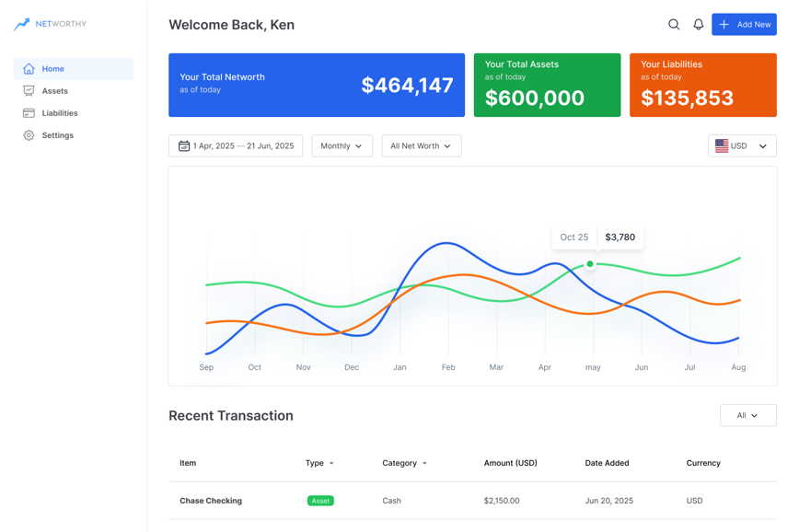Open the USD currency selector
This screenshot has width=799, height=532.
[x=743, y=146]
